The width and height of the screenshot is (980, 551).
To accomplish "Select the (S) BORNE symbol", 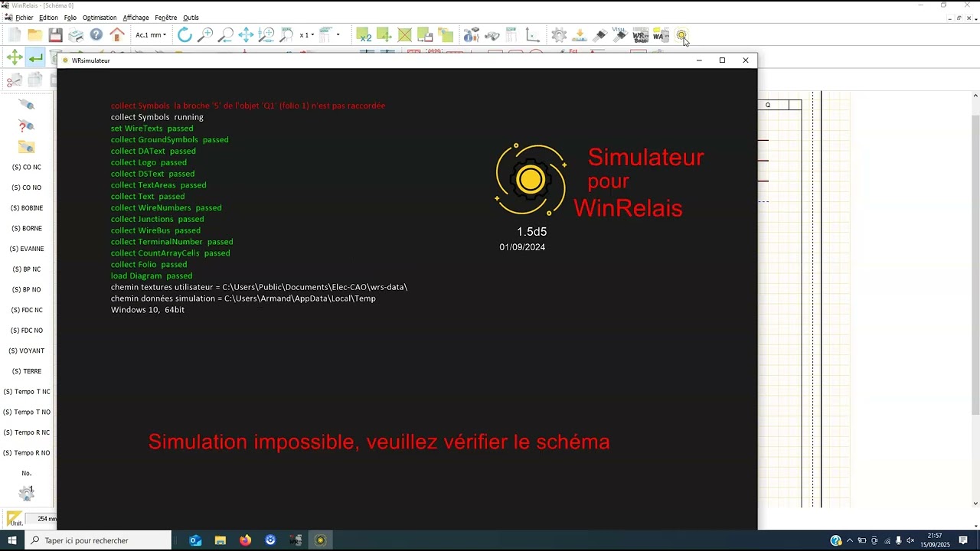I will coord(27,229).
